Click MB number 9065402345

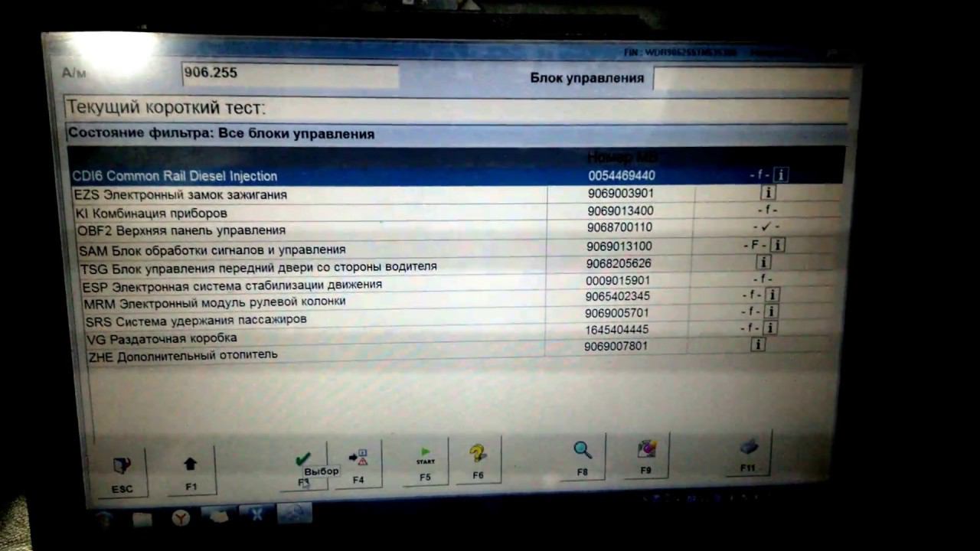click(618, 296)
